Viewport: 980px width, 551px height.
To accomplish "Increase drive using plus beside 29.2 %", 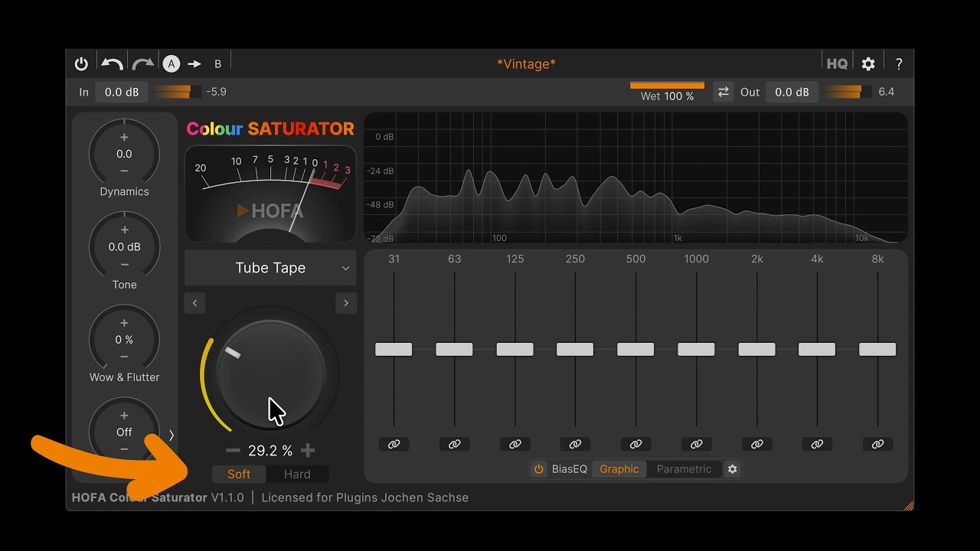I will pos(307,451).
